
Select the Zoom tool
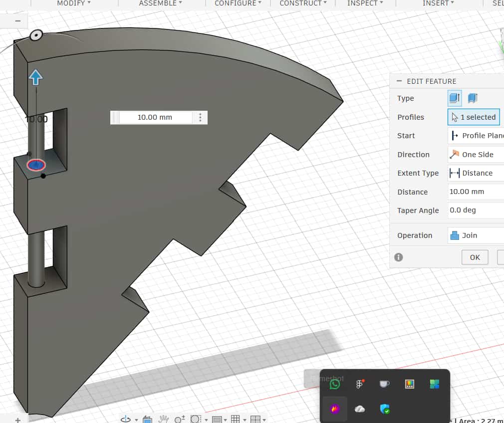pos(179,419)
